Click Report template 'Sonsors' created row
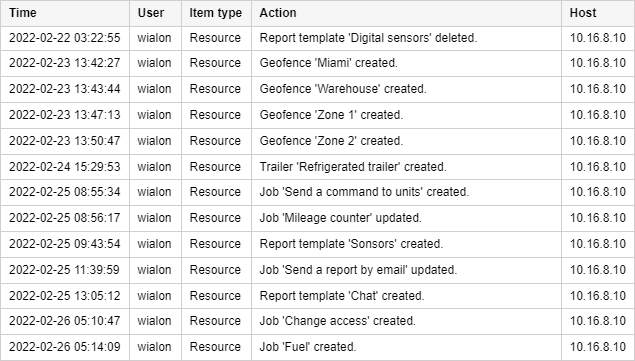 pos(318,244)
